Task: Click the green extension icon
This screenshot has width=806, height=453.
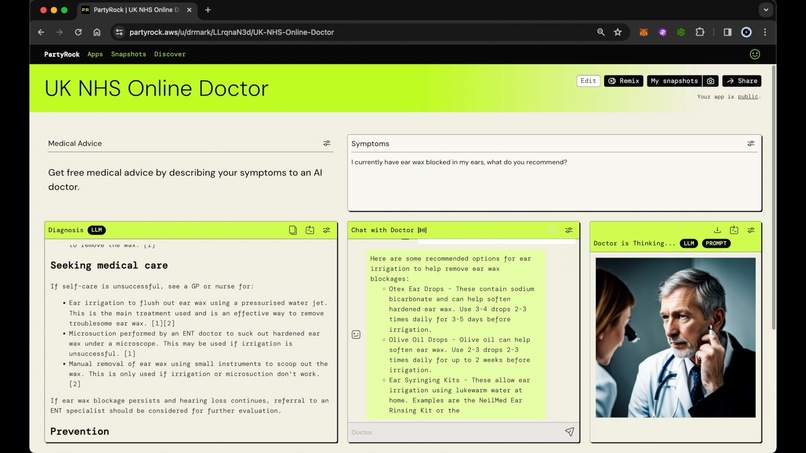Action: coord(681,32)
